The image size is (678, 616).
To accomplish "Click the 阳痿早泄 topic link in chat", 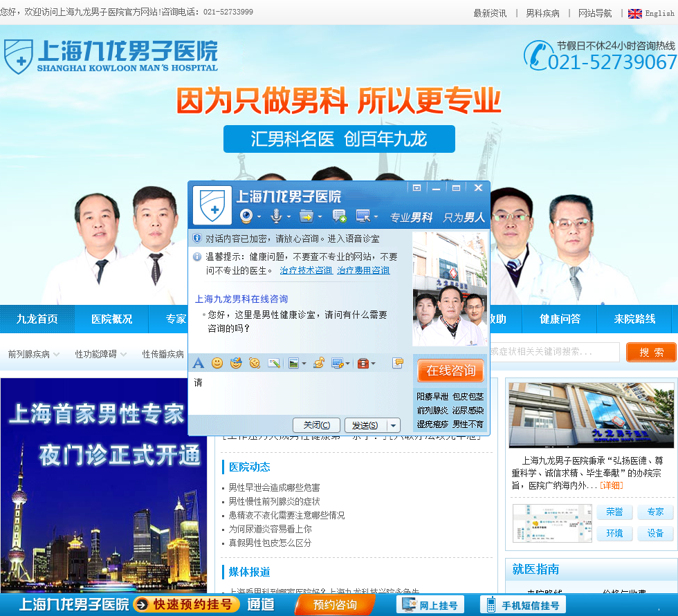I will pyautogui.click(x=432, y=397).
